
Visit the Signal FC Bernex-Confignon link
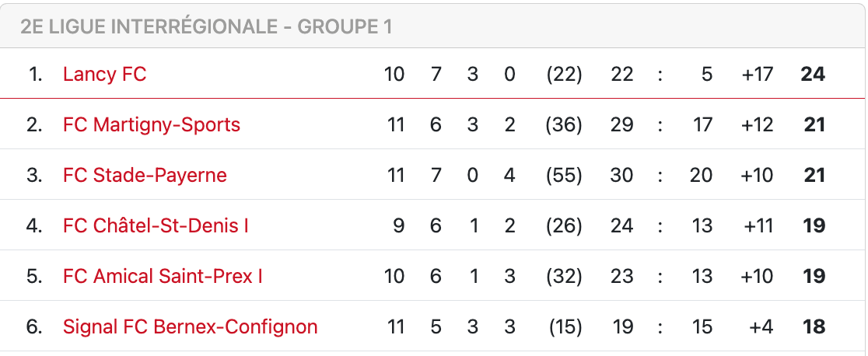coord(190,327)
